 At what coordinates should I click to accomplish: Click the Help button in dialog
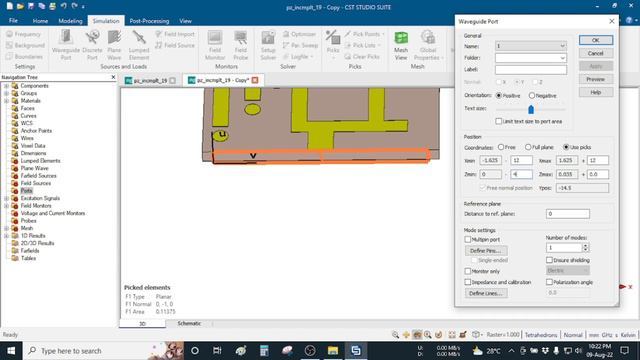click(x=596, y=92)
